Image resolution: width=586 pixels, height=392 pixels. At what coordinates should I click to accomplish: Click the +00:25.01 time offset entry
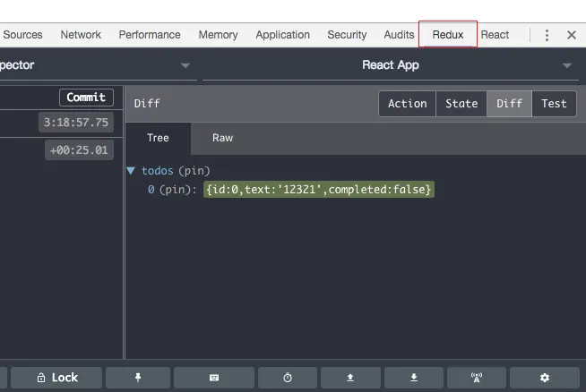click(79, 150)
